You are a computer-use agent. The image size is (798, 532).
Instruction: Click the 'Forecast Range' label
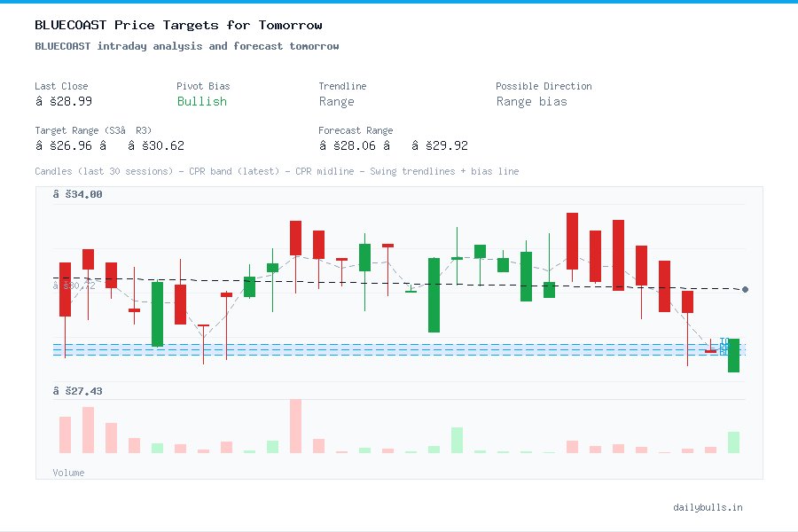[x=356, y=130]
